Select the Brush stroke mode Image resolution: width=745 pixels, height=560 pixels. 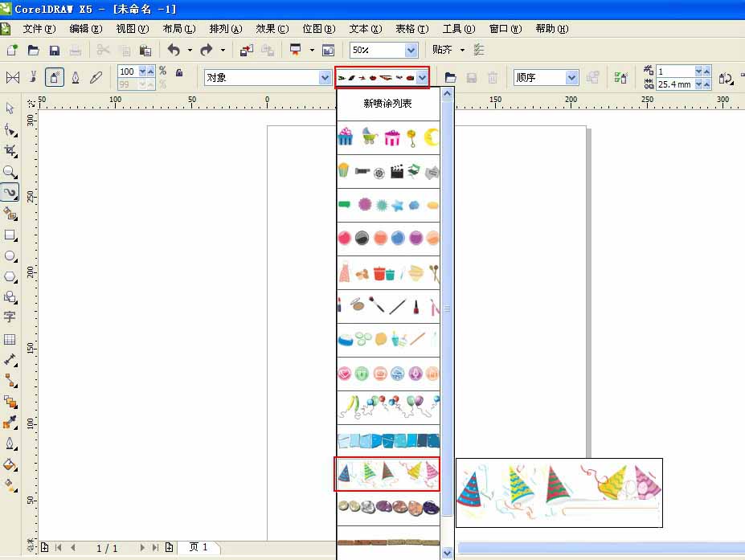coord(33,77)
